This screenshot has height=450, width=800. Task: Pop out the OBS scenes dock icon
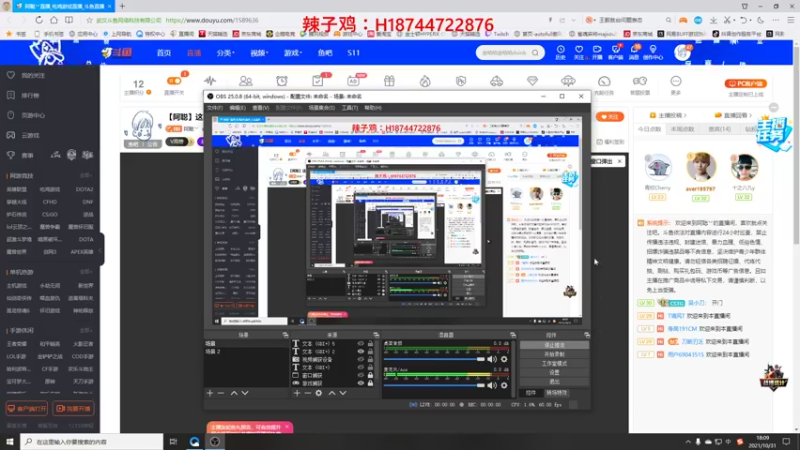pos(285,335)
